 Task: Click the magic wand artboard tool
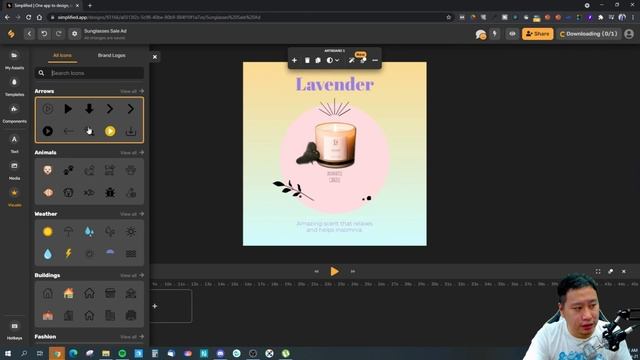[351, 60]
